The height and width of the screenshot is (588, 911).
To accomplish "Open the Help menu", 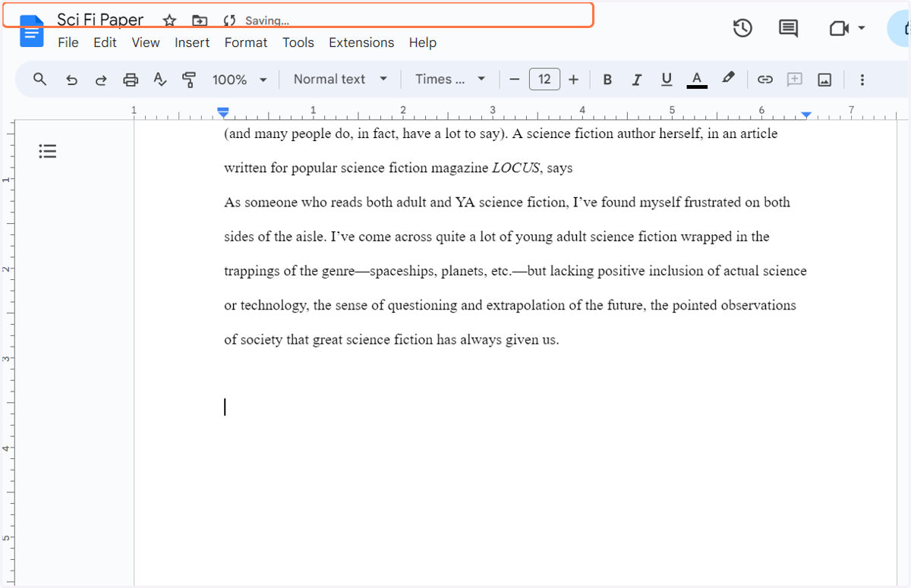I will (422, 42).
